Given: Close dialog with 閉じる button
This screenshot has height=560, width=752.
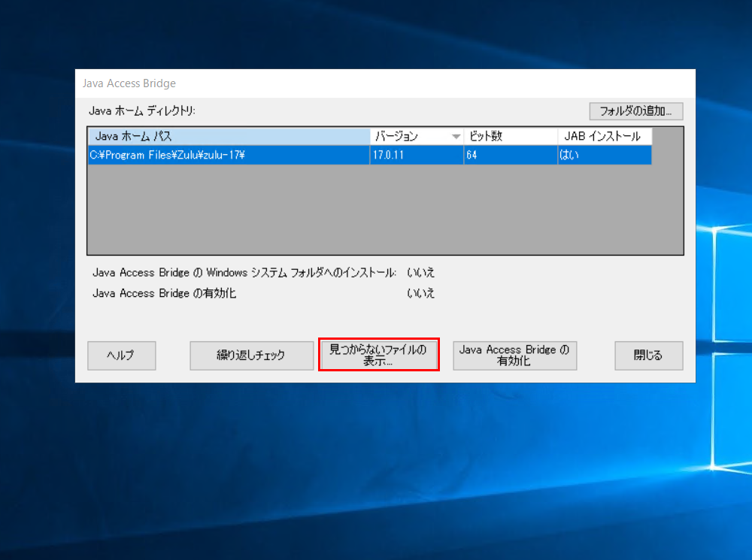Looking at the screenshot, I should (x=648, y=356).
